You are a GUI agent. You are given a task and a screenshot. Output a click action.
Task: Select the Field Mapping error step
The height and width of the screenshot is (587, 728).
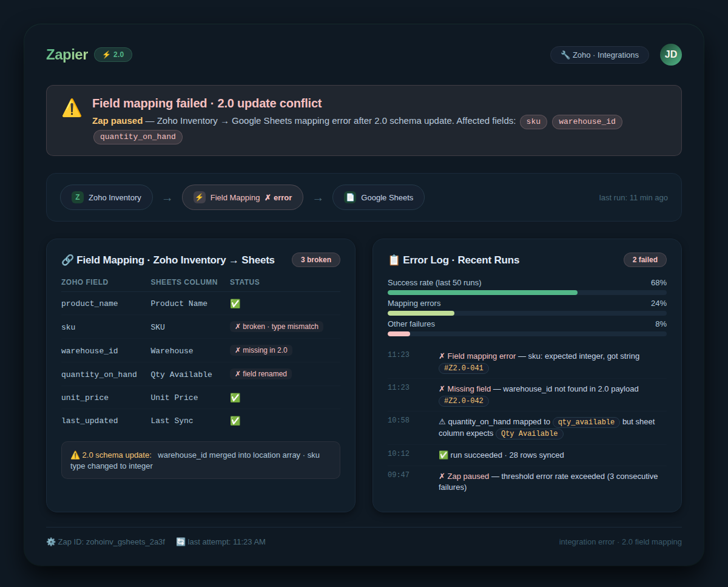pos(243,197)
